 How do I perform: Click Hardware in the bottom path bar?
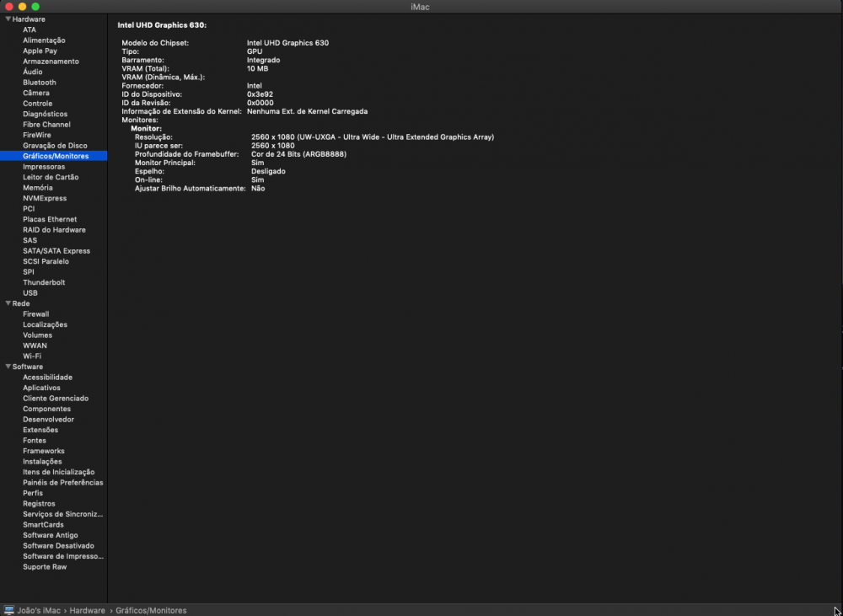(x=87, y=611)
